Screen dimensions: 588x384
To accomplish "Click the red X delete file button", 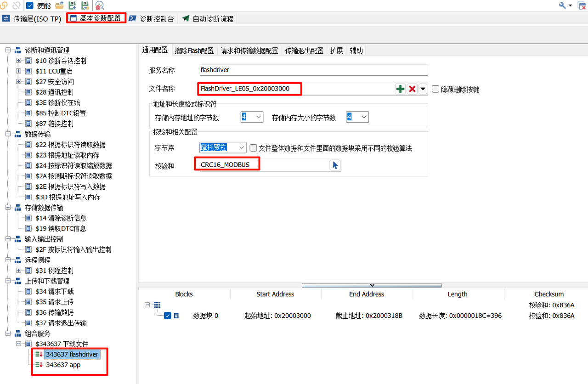I will (412, 89).
